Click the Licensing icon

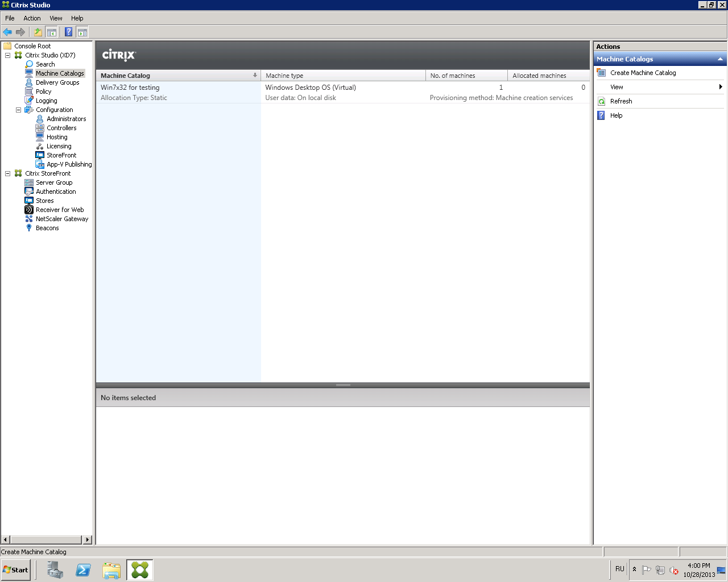40,146
